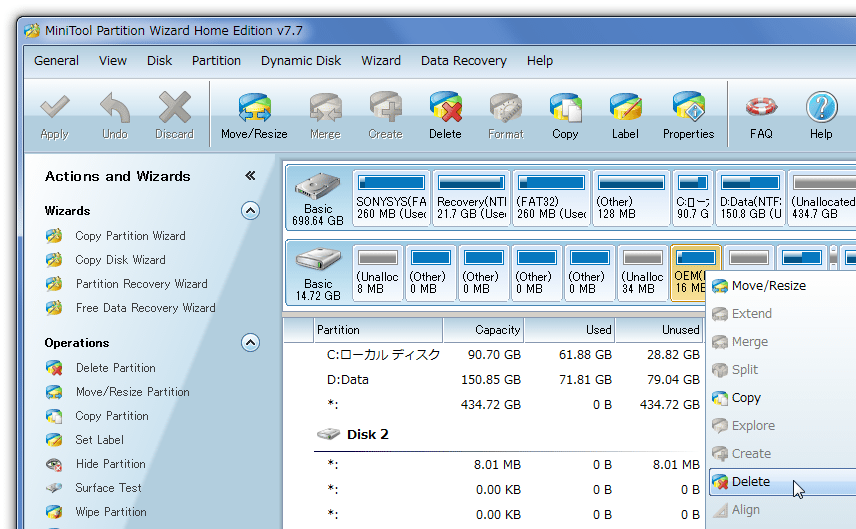Select the C:ローカル ディスク partition row

click(x=495, y=355)
